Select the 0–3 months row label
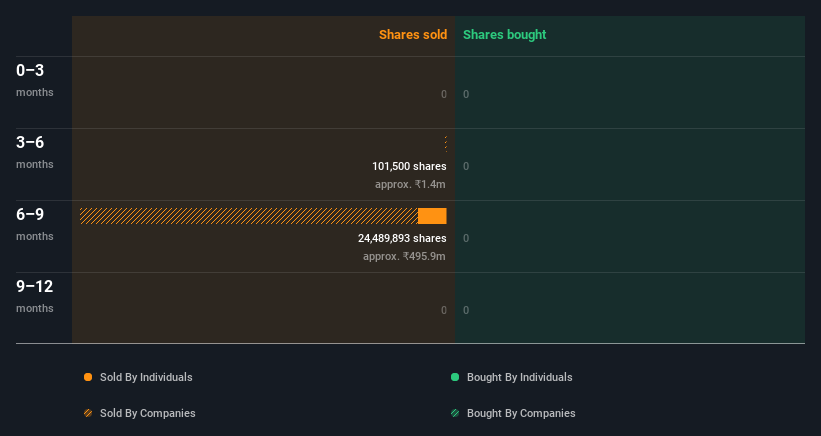 [x=35, y=80]
